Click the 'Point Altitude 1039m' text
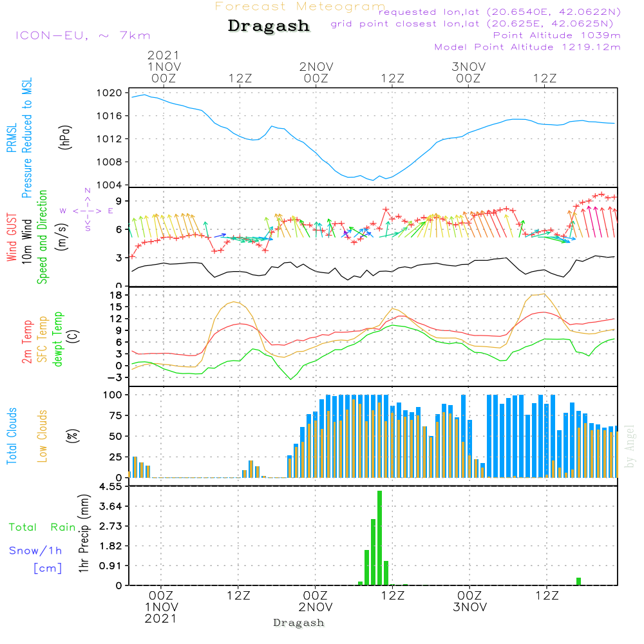Viewport: 644px width, 644px height. (x=556, y=35)
